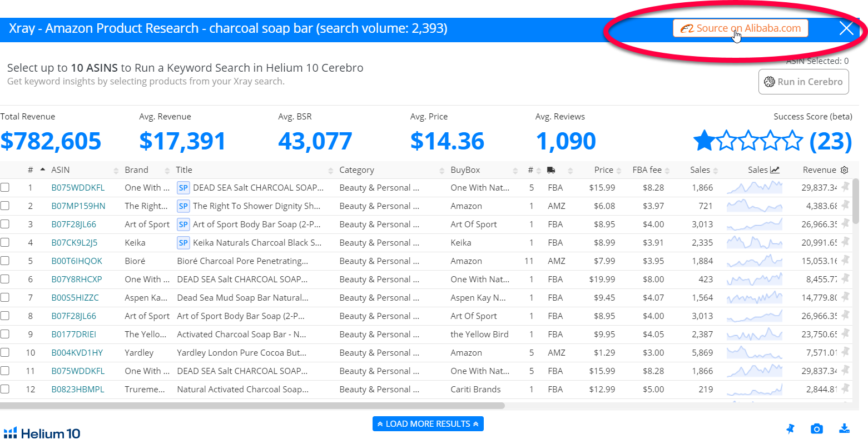Click the horizontal scrollbar under the table
The width and height of the screenshot is (868, 444).
click(252, 406)
